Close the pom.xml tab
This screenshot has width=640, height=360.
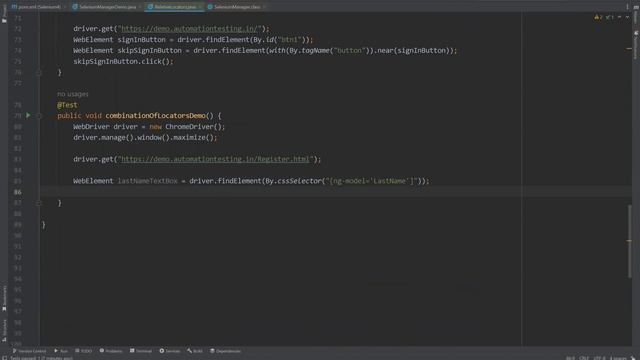65,7
